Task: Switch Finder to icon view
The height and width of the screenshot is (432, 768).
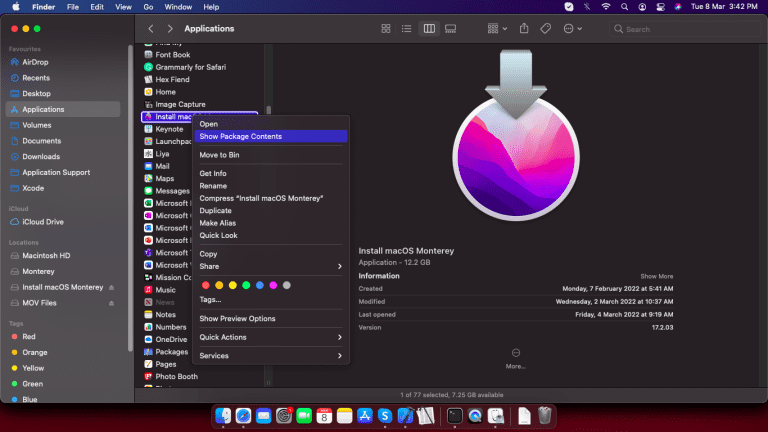Action: (386, 29)
